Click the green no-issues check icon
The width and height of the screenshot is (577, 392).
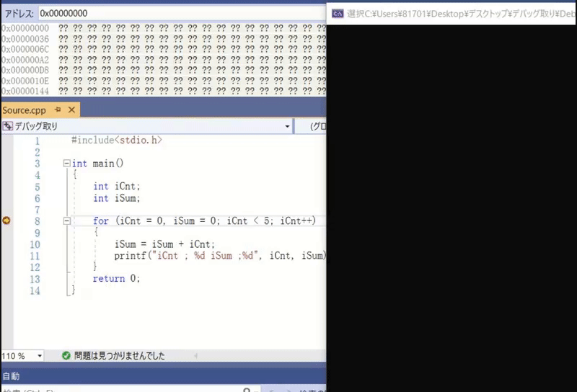66,355
